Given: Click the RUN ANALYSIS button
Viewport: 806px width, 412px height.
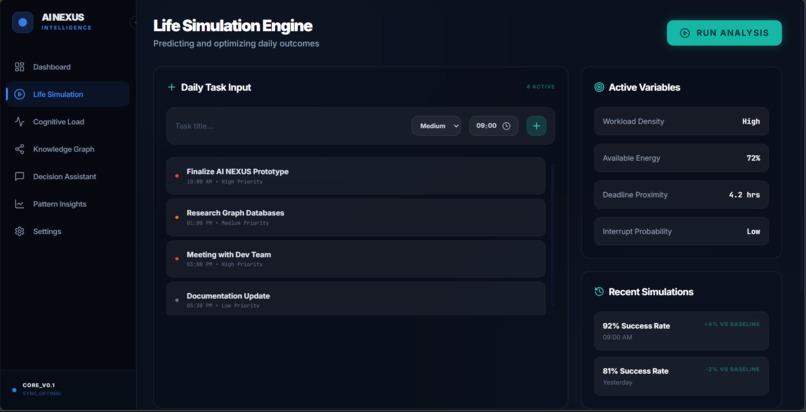Looking at the screenshot, I should pyautogui.click(x=724, y=33).
